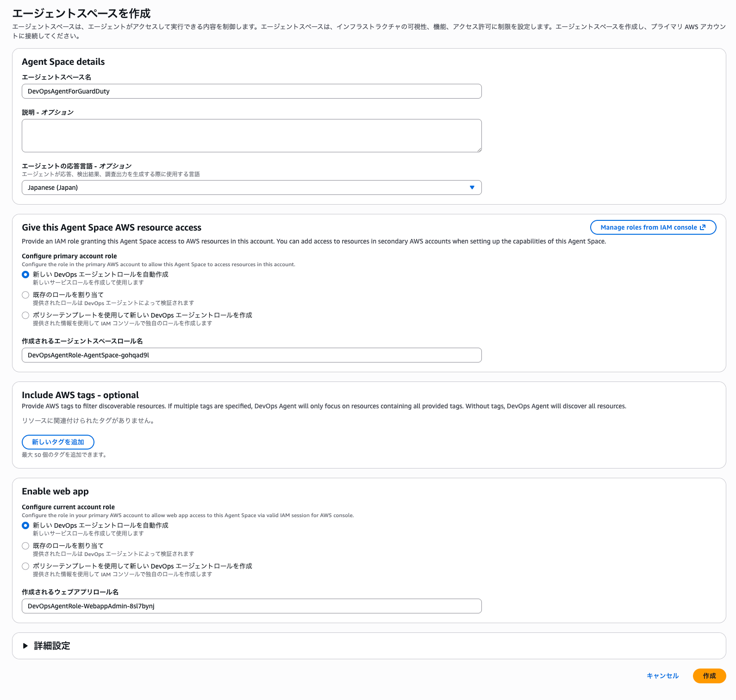Select policy template option under primary account role
This screenshot has height=700, width=736.
click(25, 315)
